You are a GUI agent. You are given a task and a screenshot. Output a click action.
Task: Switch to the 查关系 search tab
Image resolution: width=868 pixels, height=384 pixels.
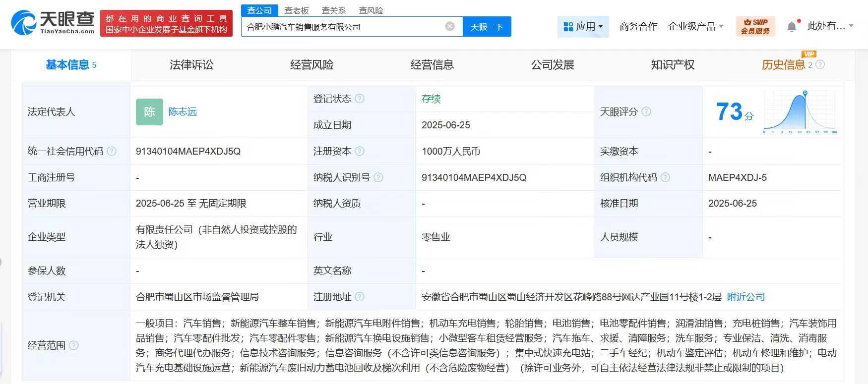pyautogui.click(x=334, y=10)
